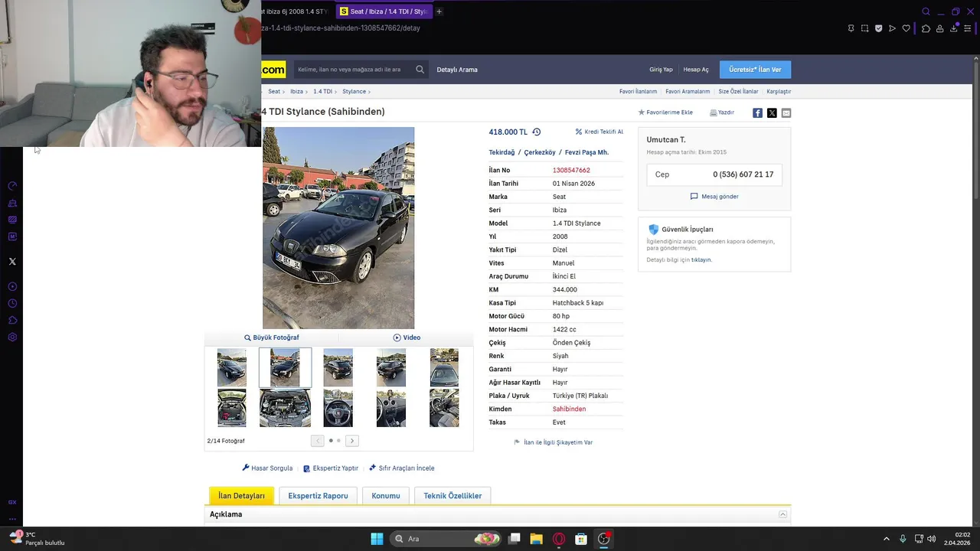This screenshot has width=980, height=551.
Task: Click the pin icon in address bar
Action: [x=851, y=28]
